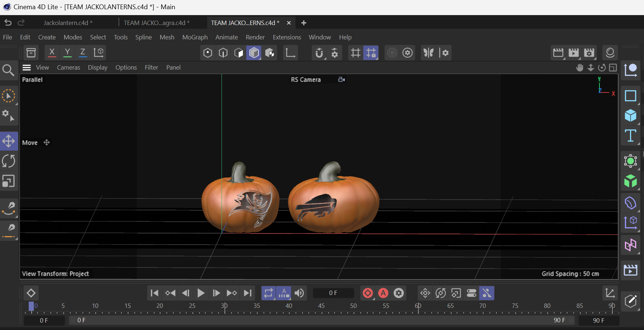Open viewport hamburger menu

pos(26,67)
